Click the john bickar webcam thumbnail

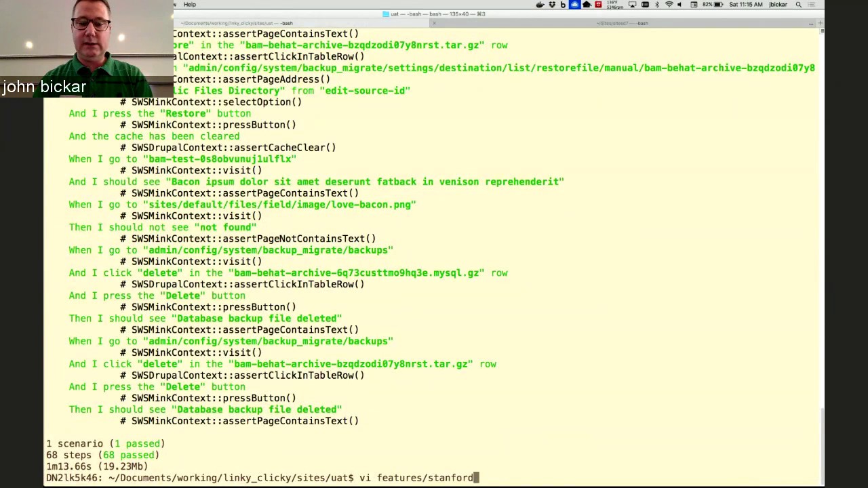coord(86,49)
